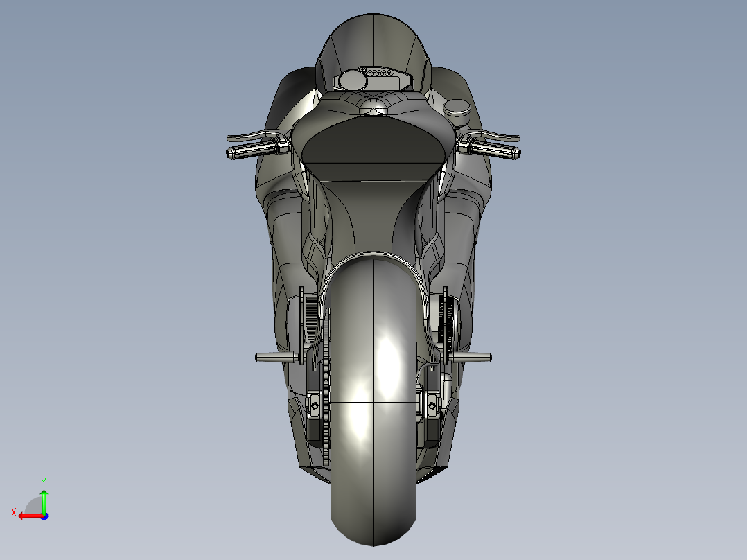Screen dimensions: 747x560
Task: Select the Y axis label
Action: click(x=44, y=480)
